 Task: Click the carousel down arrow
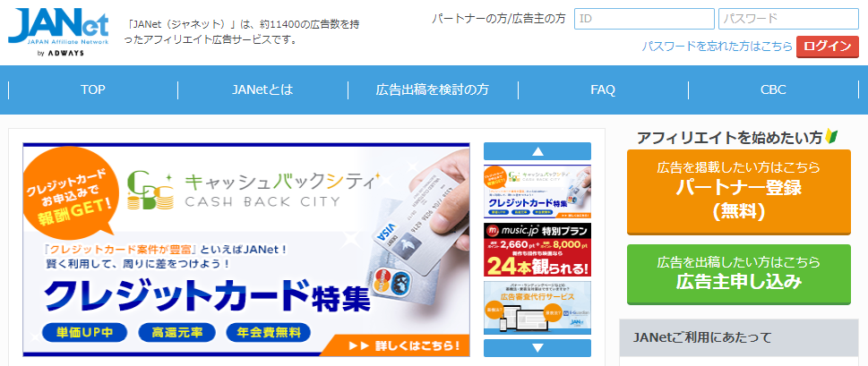pyautogui.click(x=537, y=348)
